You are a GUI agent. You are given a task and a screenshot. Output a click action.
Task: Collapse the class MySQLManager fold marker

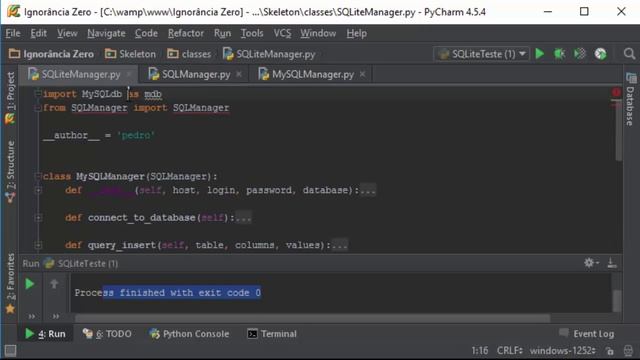click(x=38, y=176)
